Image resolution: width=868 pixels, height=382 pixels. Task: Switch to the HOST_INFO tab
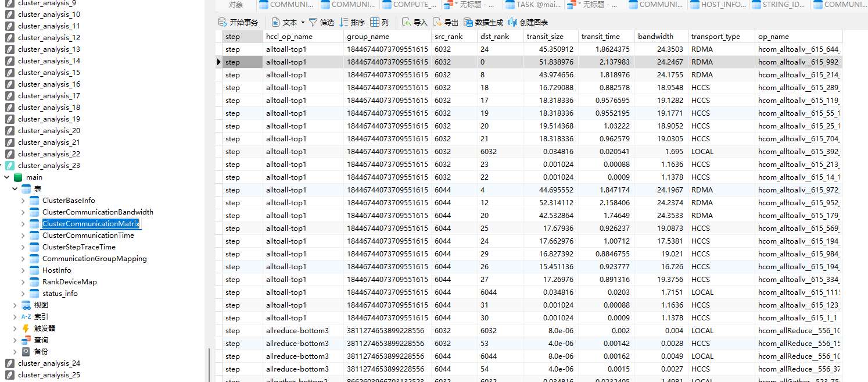point(718,5)
